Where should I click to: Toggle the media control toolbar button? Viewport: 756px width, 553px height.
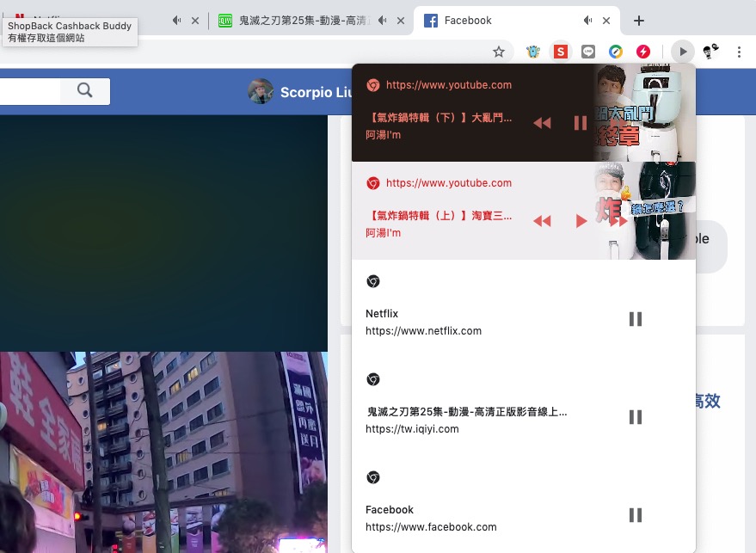(683, 52)
